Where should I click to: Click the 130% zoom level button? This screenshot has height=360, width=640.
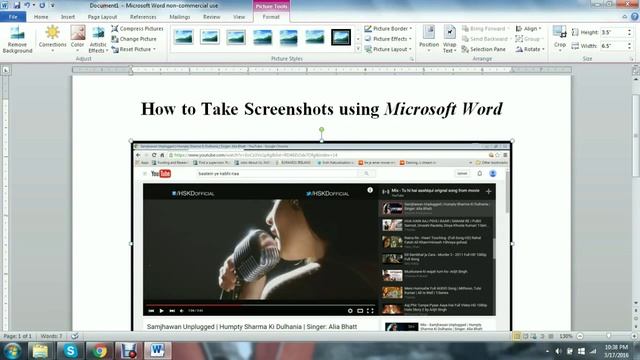coord(566,336)
